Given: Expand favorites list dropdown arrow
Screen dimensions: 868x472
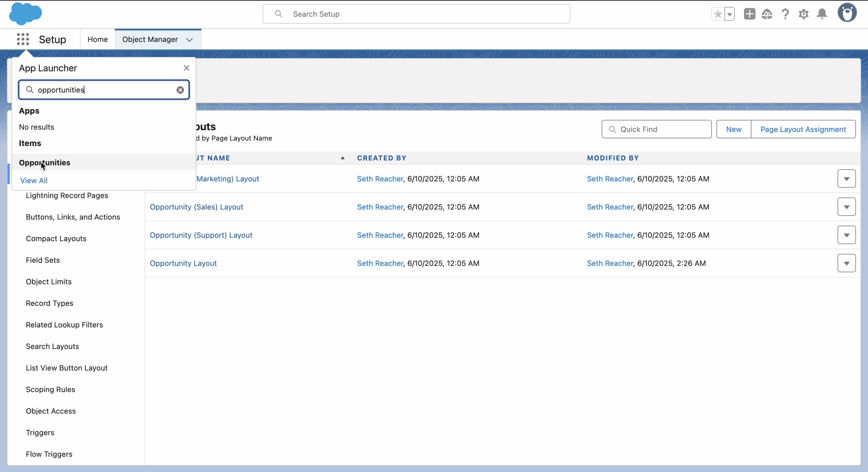Looking at the screenshot, I should coord(730,14).
